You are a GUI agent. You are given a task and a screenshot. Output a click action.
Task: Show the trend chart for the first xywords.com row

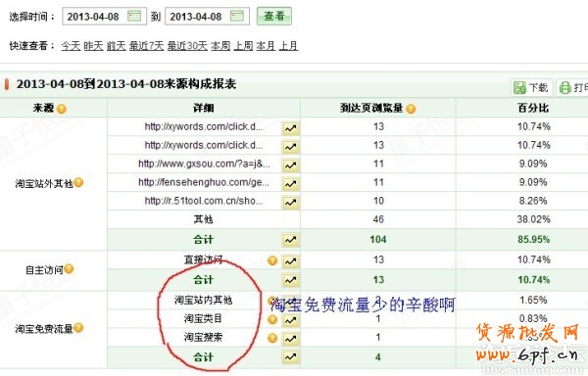pos(291,128)
